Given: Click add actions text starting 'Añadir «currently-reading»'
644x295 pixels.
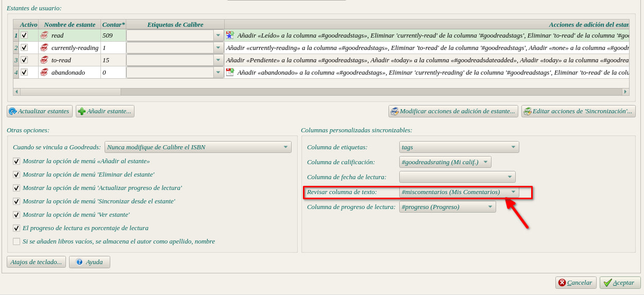Looking at the screenshot, I should [x=428, y=48].
